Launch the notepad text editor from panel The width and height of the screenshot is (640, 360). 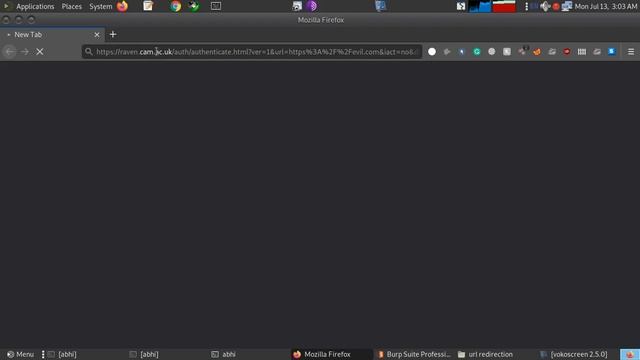coord(148,6)
